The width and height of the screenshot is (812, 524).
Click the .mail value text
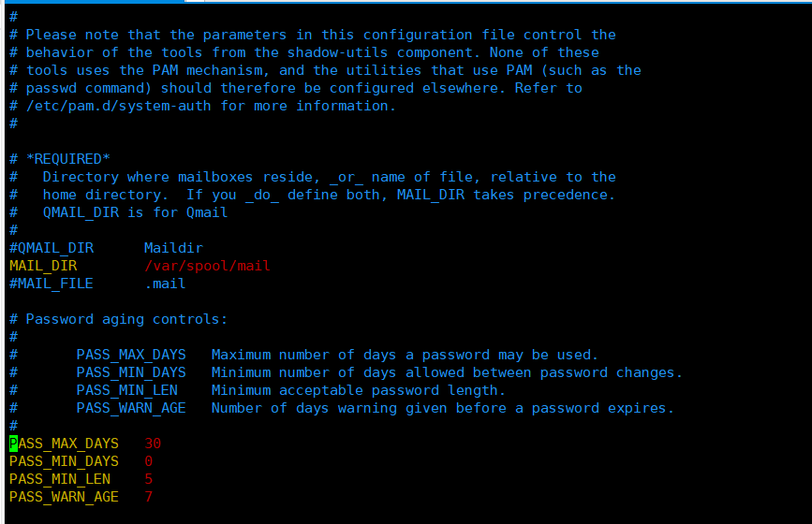pos(165,284)
